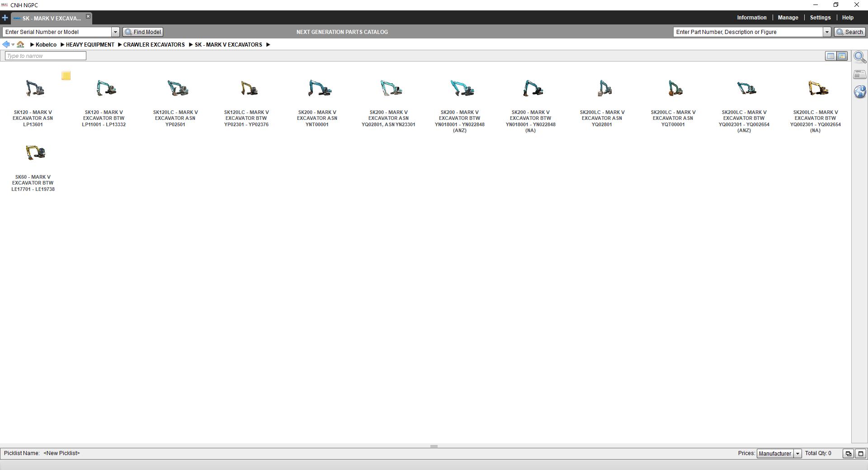Viewport: 868px width, 470px height.
Task: Open SK200LC - MARK V EXCAVATOR ASN YQ02801
Action: point(602,102)
